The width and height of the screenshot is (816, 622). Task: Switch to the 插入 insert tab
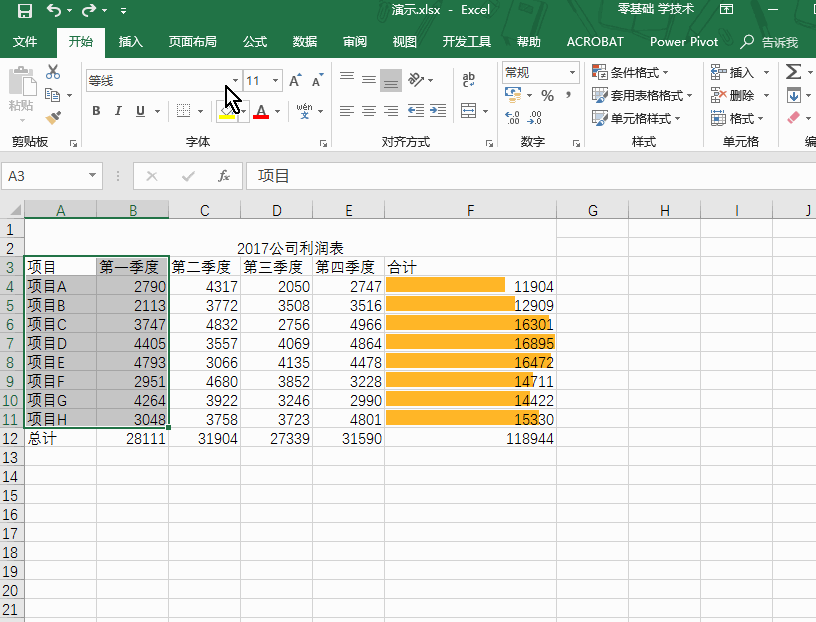tap(131, 42)
